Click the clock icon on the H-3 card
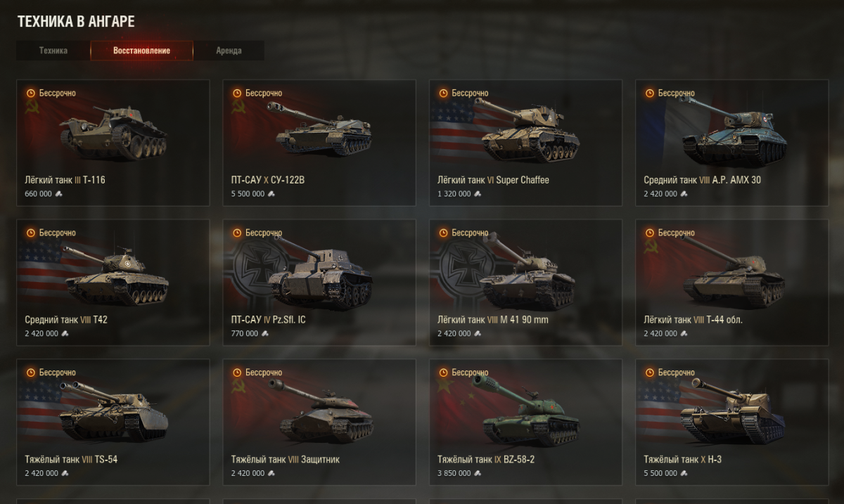The width and height of the screenshot is (844, 504). (x=650, y=373)
